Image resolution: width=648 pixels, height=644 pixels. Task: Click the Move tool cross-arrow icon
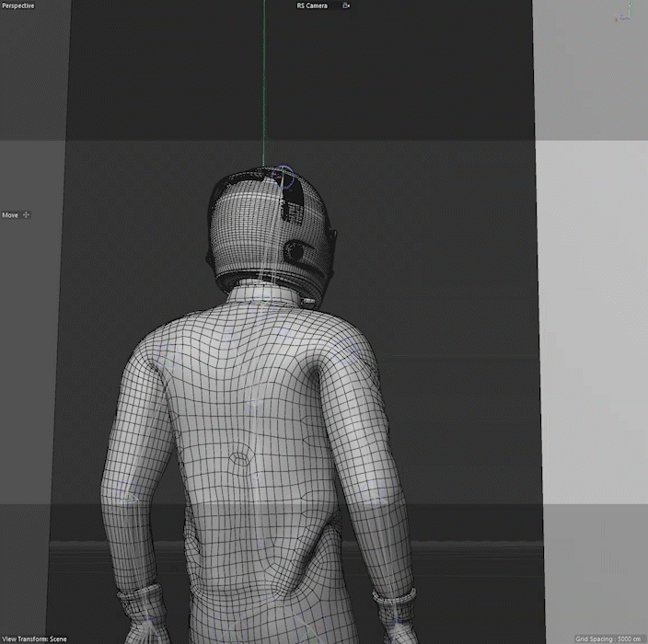tap(26, 215)
